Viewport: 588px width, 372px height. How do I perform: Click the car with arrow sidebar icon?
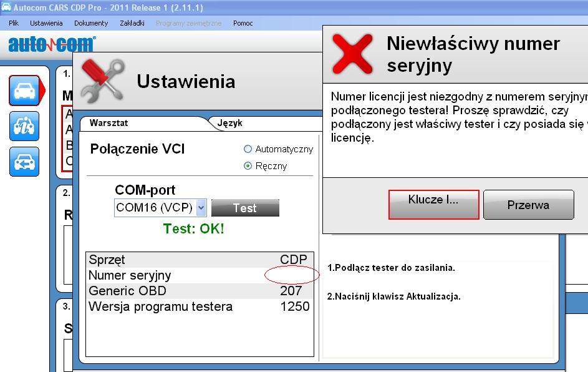24,162
